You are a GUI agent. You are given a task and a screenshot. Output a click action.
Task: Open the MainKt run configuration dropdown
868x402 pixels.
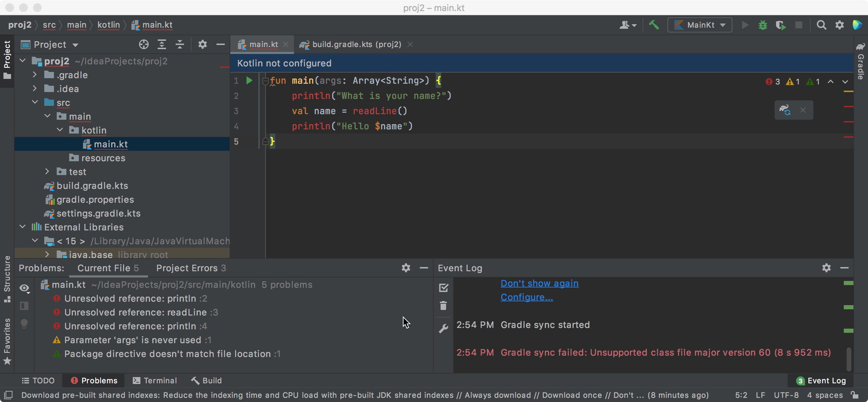tap(700, 25)
